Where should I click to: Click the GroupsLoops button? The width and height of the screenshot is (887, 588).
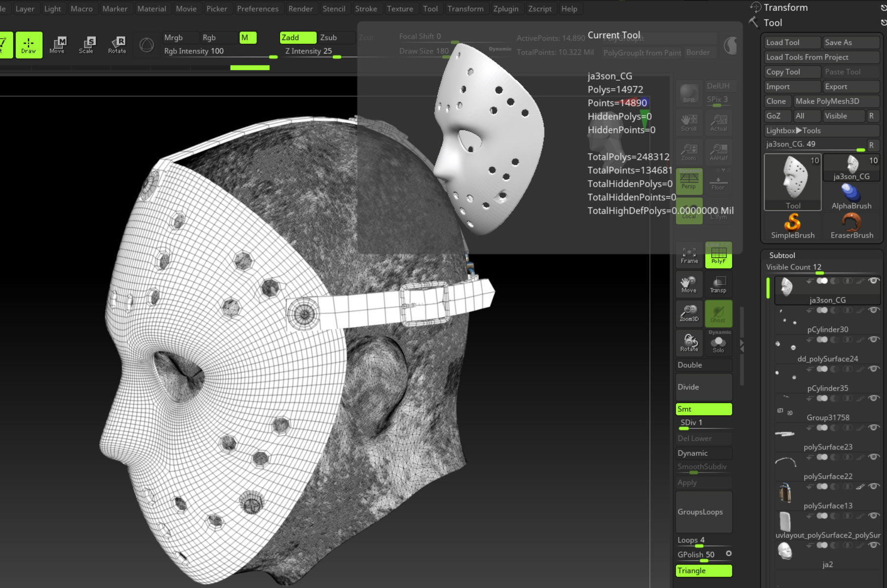(x=704, y=512)
